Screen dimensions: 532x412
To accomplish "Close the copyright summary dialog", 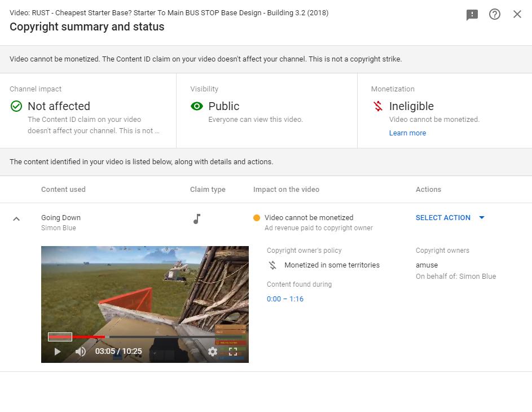I will click(517, 14).
